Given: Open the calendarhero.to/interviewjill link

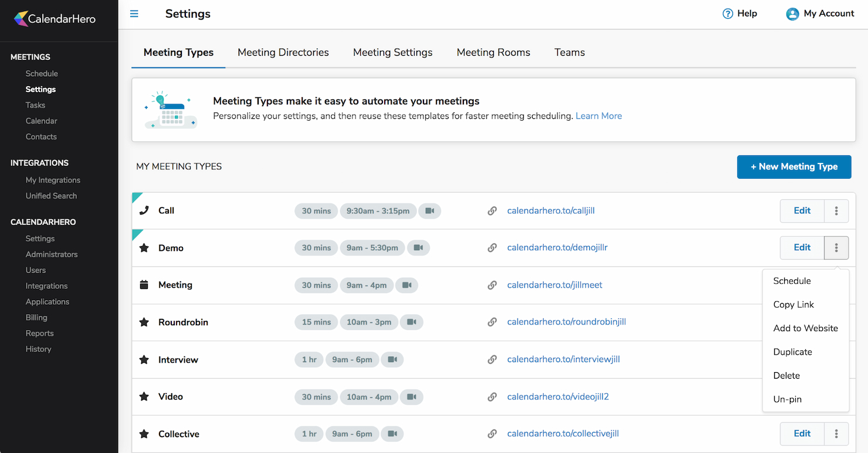Looking at the screenshot, I should (563, 359).
